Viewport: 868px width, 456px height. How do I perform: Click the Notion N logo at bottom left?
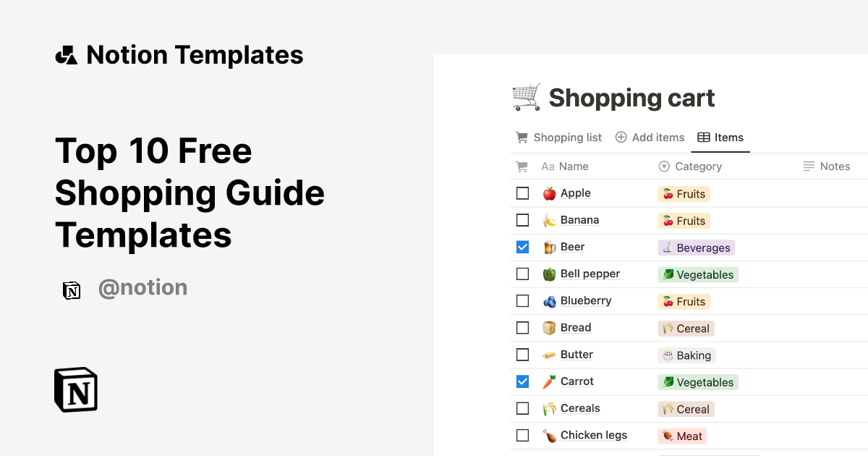(75, 389)
